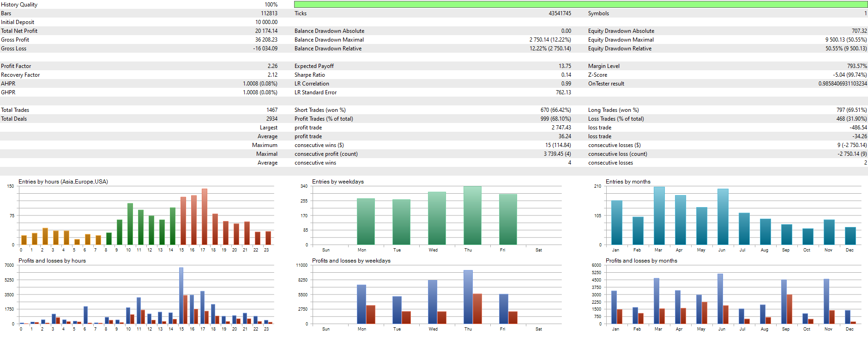This screenshot has width=868, height=337.
Task: Click Long Trades value 797 (69.51%)
Action: pyautogui.click(x=851, y=110)
